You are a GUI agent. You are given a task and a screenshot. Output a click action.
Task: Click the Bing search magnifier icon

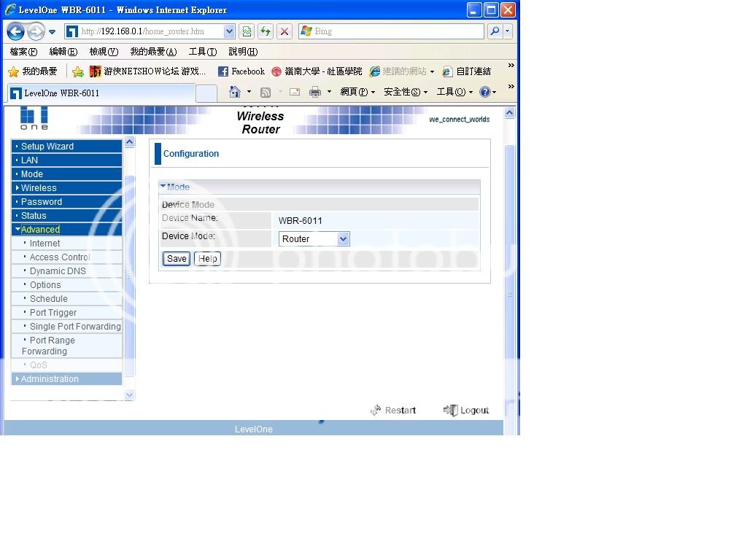pyautogui.click(x=495, y=31)
